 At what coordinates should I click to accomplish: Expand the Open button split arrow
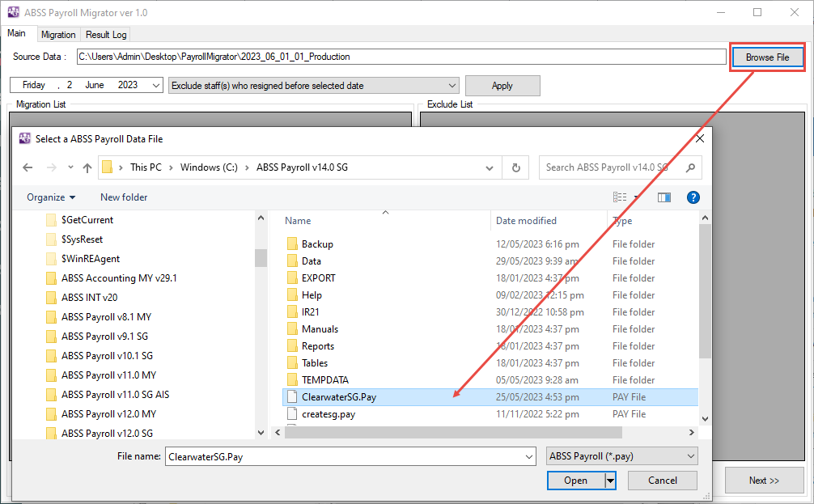coord(610,481)
